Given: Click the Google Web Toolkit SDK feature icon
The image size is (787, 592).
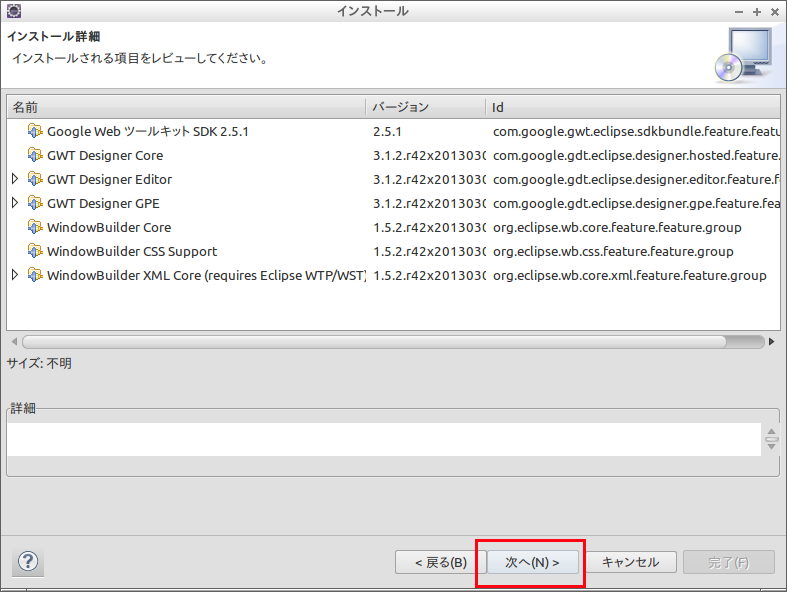Looking at the screenshot, I should click(x=35, y=131).
